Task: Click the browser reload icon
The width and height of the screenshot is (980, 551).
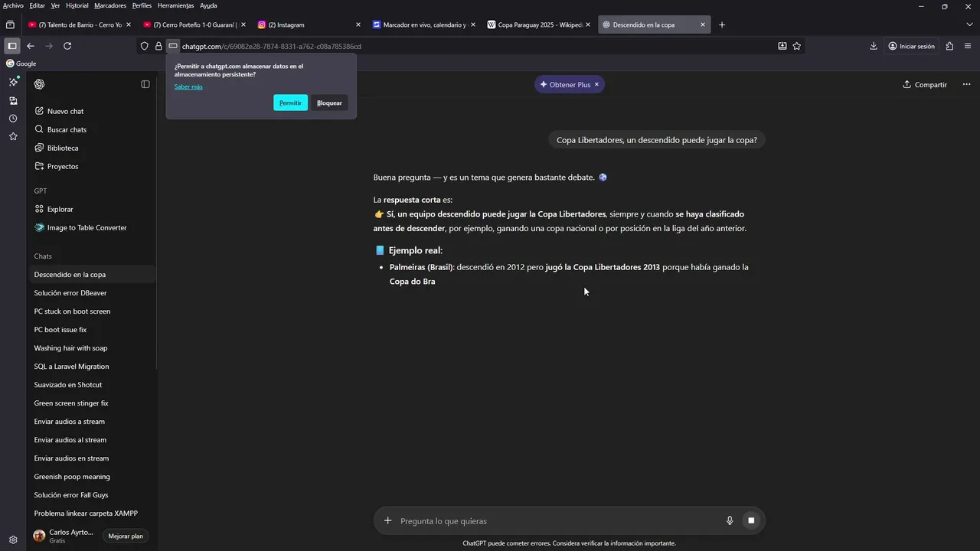Action: pos(67,46)
